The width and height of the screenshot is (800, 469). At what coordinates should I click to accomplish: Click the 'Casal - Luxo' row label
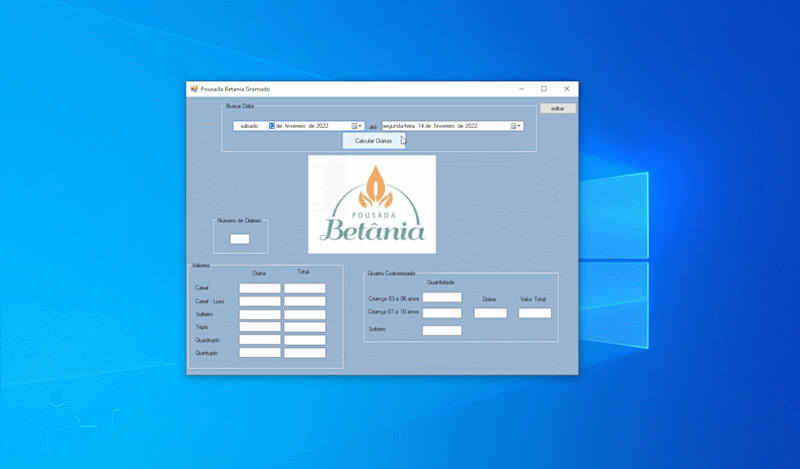[210, 301]
